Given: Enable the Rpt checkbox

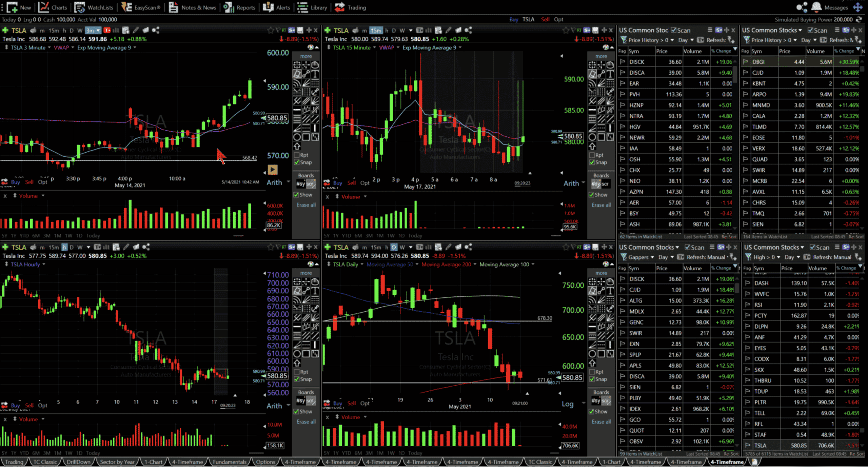Looking at the screenshot, I should click(x=297, y=155).
